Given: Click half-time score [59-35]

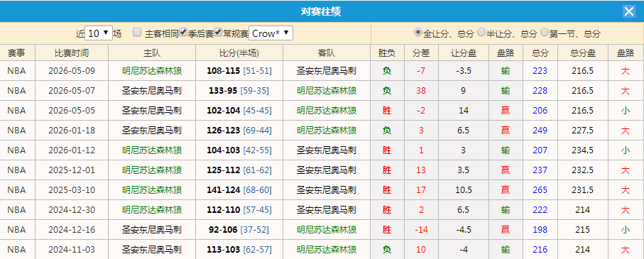Looking at the screenshot, I should coord(255,91).
